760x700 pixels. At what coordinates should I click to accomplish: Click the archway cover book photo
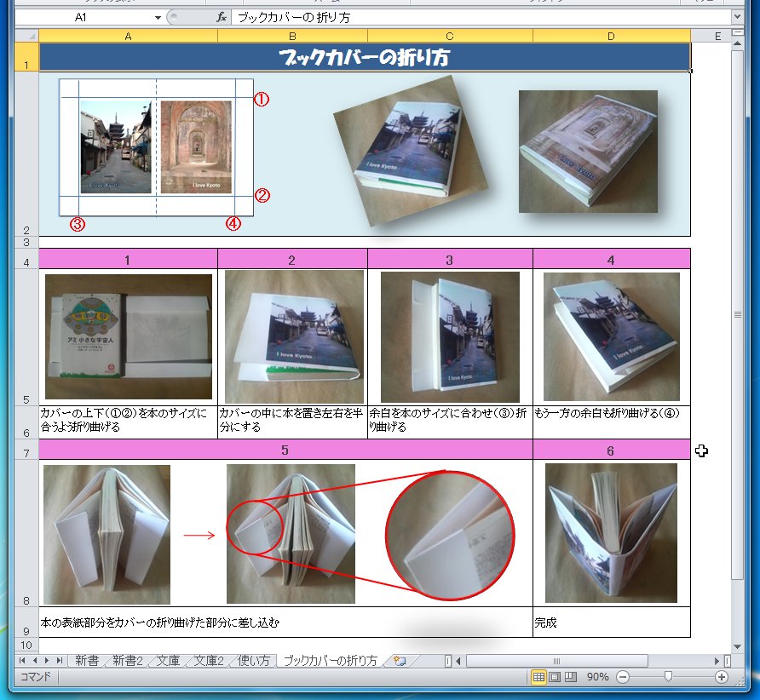click(x=588, y=151)
